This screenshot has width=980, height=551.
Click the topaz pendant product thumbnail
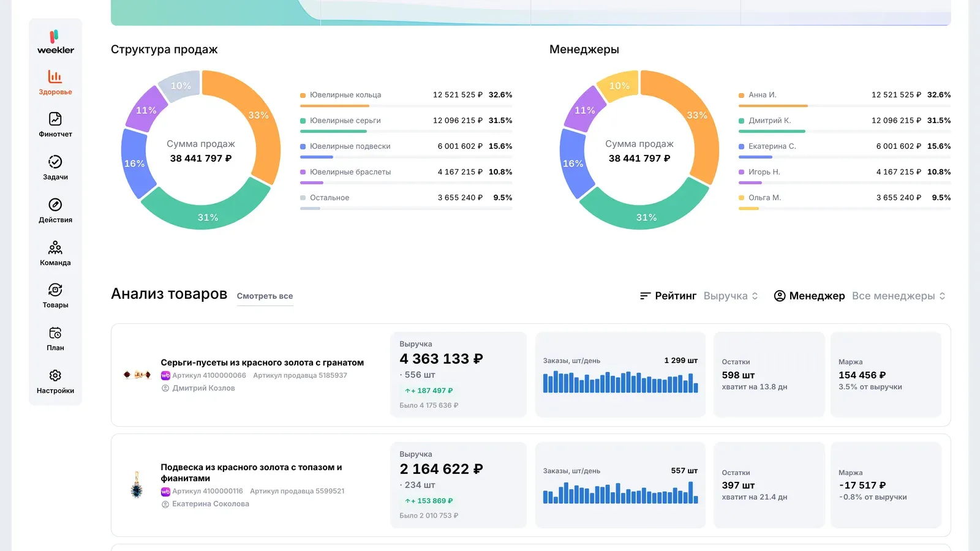(137, 485)
